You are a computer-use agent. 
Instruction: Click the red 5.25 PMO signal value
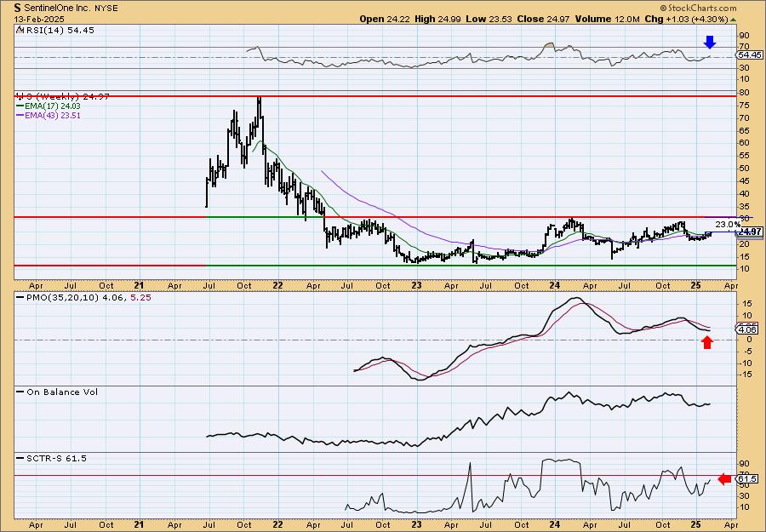coord(141,297)
